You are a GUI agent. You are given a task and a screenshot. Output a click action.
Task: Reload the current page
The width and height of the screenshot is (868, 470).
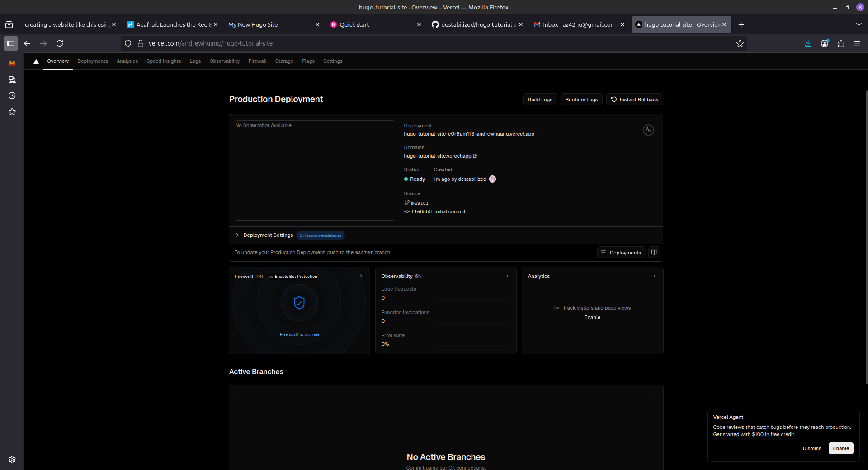60,43
